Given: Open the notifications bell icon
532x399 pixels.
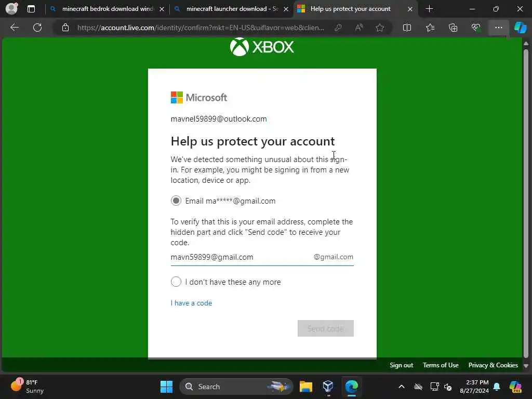Looking at the screenshot, I should pos(497,387).
